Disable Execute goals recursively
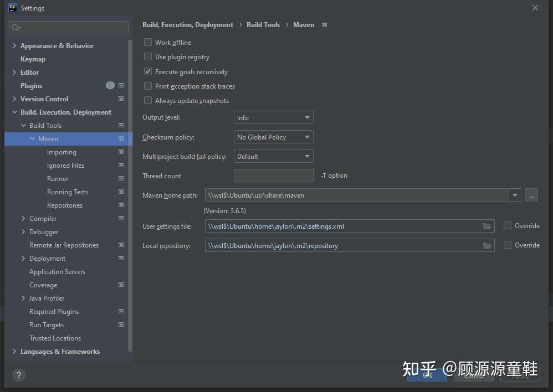Viewport: 553px width, 392px height. click(148, 71)
